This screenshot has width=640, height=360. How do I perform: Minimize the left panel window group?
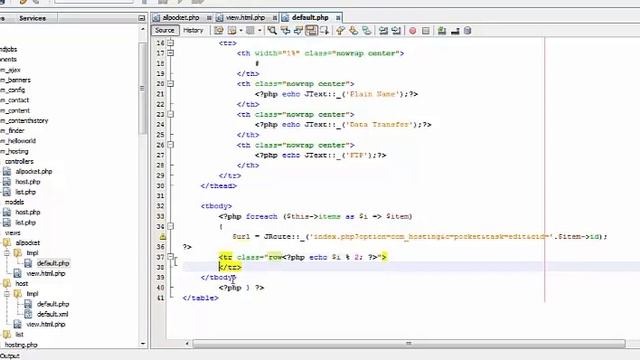[142, 18]
